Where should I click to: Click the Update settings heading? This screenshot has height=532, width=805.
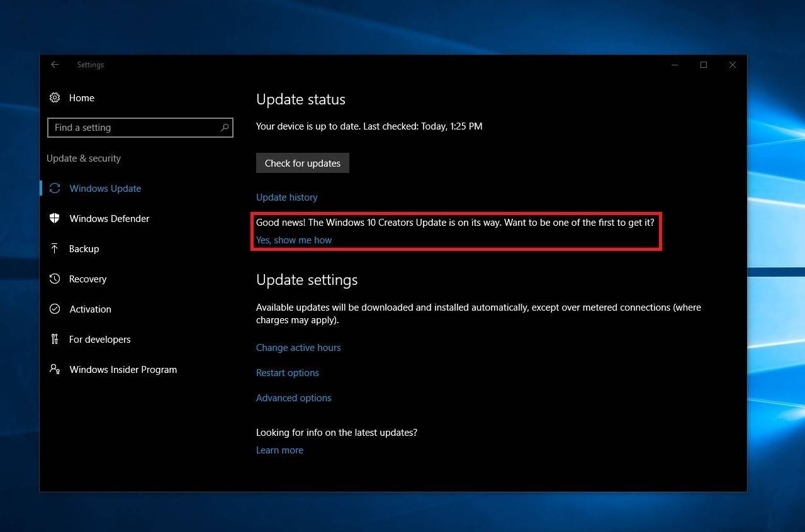pos(307,280)
